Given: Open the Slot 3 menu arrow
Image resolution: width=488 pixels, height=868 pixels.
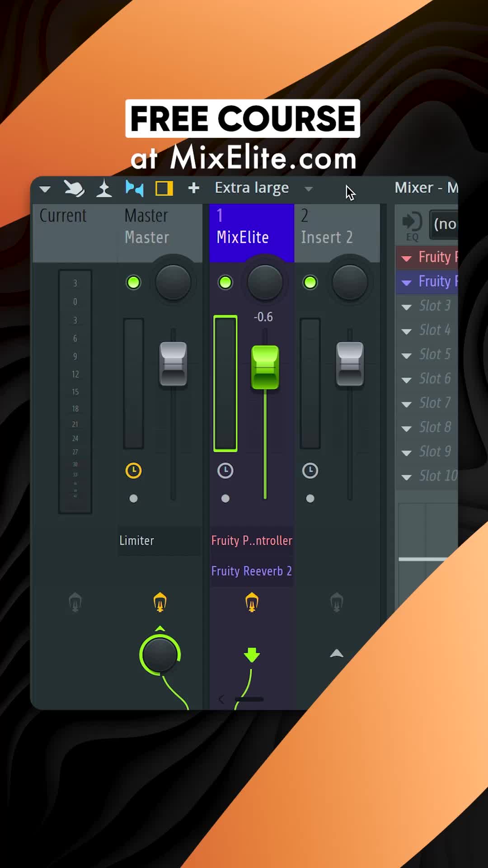Looking at the screenshot, I should pos(406,307).
